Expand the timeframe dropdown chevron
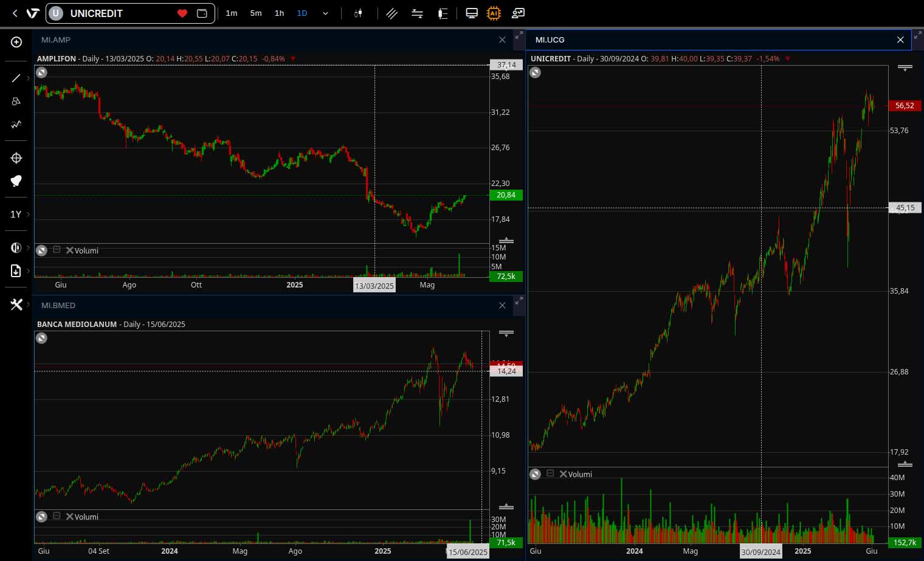The width and height of the screenshot is (924, 561). 325,13
